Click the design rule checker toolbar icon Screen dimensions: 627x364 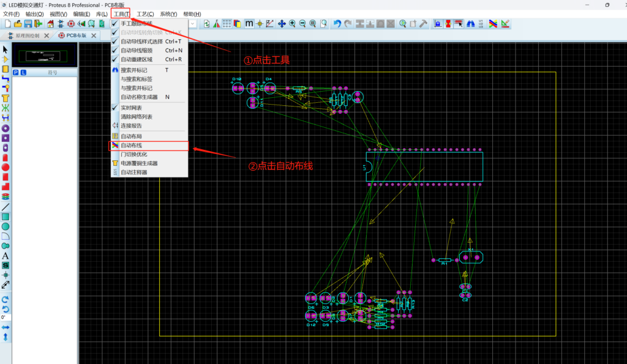tap(505, 24)
